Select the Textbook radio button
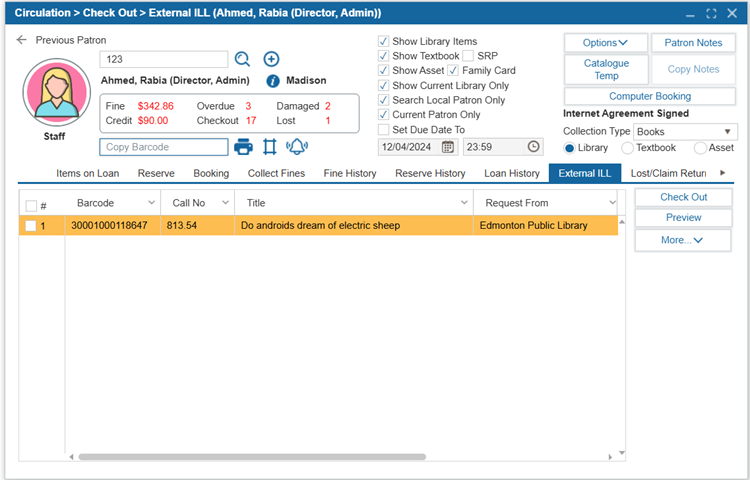This screenshot has height=480, width=750. 628,148
